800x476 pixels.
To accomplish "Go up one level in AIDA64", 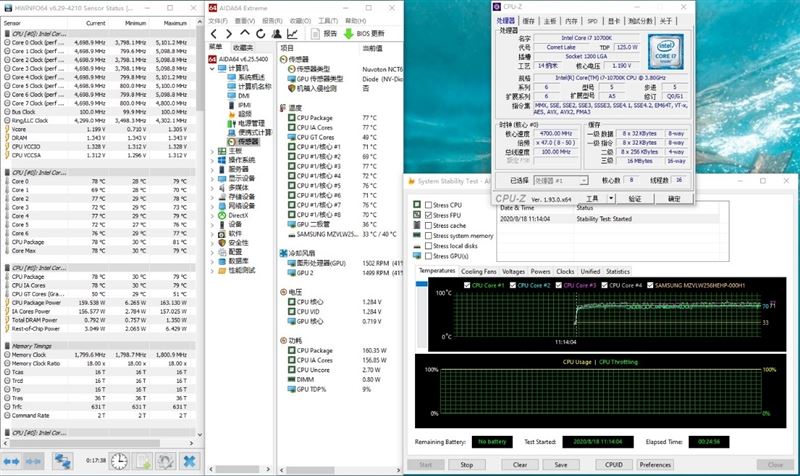I will pyautogui.click(x=245, y=34).
